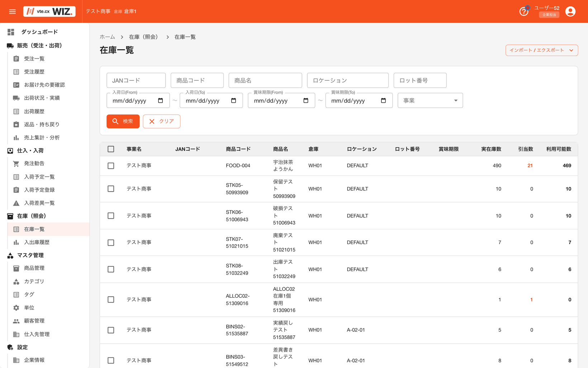This screenshot has width=588, height=368.
Task: Open 入出庫履歴 in the sidebar
Action: pyautogui.click(x=37, y=242)
